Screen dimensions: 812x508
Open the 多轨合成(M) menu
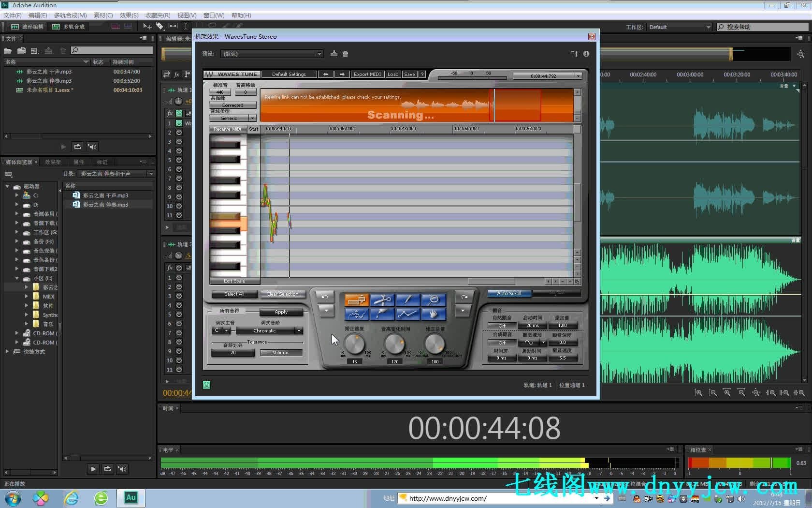point(71,15)
